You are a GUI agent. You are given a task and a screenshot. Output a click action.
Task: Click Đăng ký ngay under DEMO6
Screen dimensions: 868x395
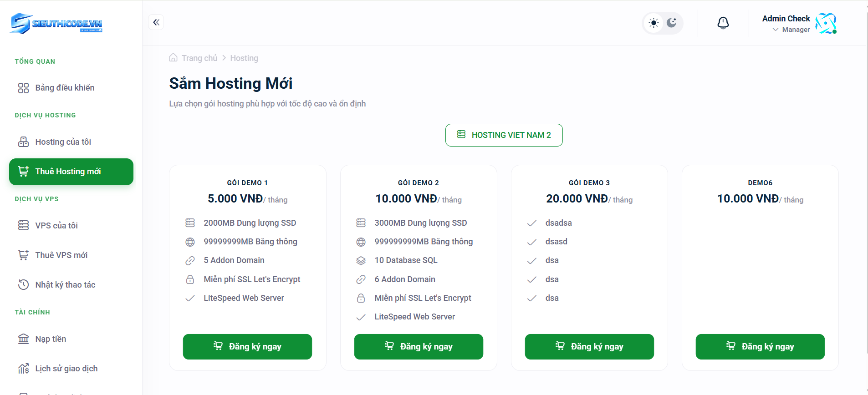pyautogui.click(x=760, y=347)
